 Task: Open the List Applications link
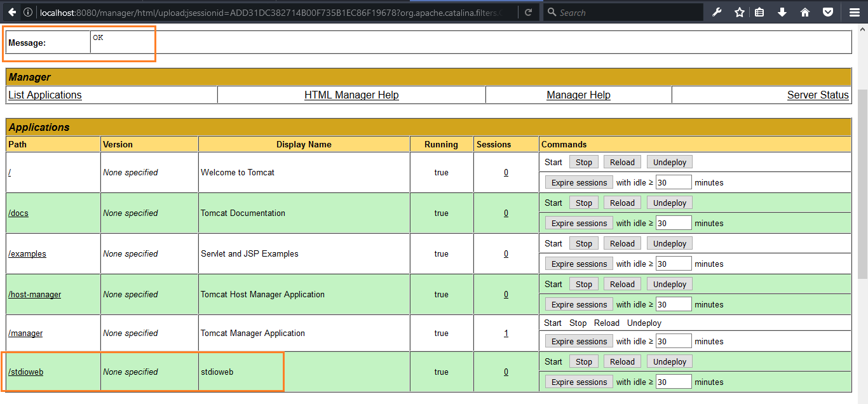click(x=45, y=95)
